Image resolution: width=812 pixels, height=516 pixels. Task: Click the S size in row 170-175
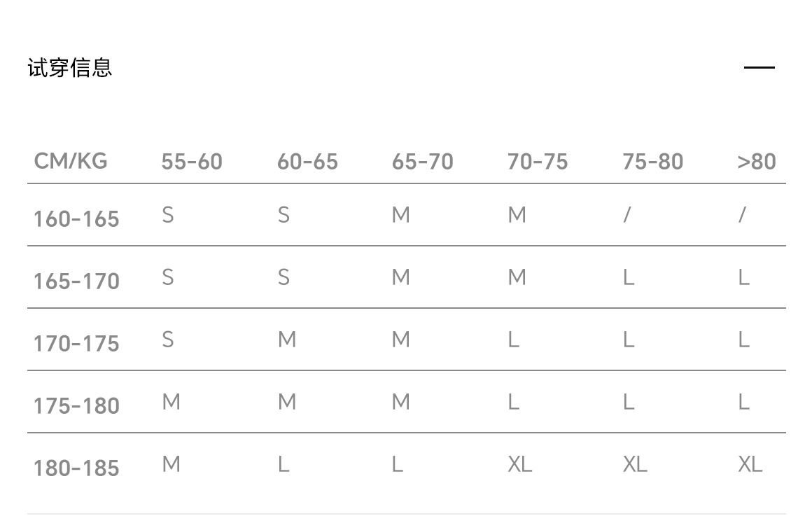(167, 340)
